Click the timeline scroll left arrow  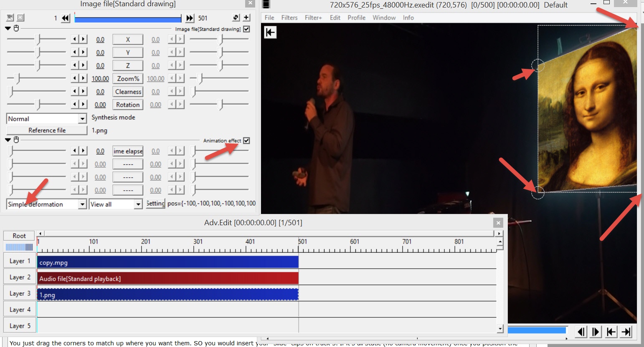40,234
